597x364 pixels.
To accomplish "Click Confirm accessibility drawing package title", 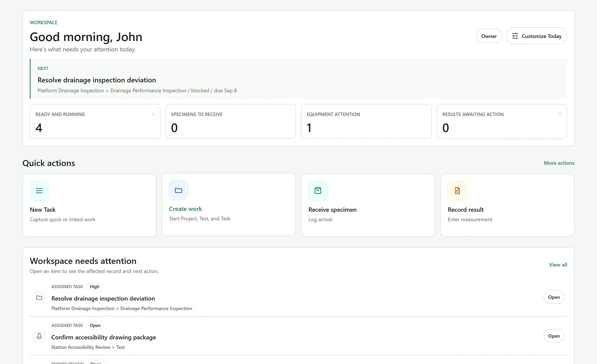I will point(103,337).
